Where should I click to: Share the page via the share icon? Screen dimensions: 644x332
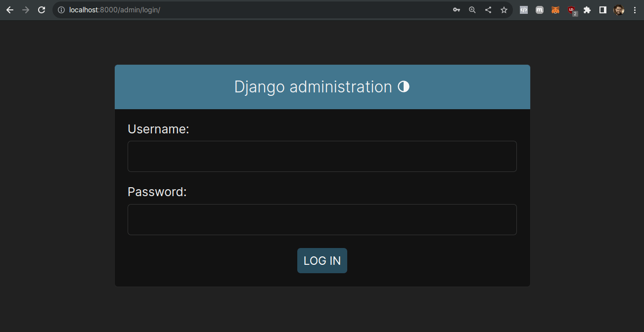pos(488,9)
